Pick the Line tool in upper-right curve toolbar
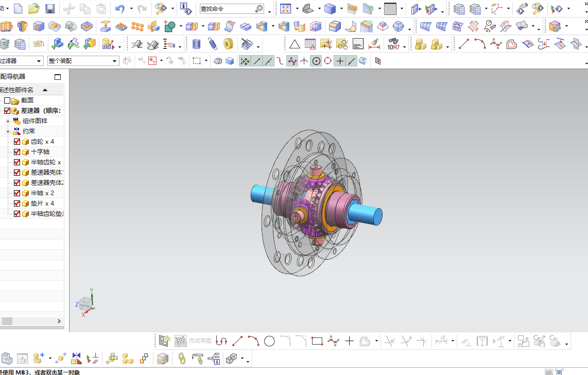This screenshot has height=375, width=588. (x=464, y=44)
